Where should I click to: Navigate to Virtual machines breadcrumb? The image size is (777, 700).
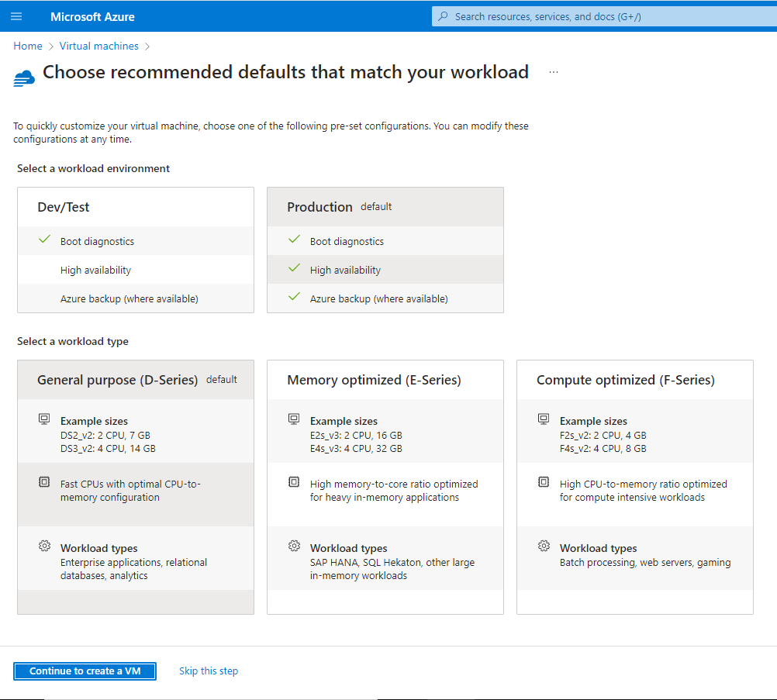(x=99, y=46)
